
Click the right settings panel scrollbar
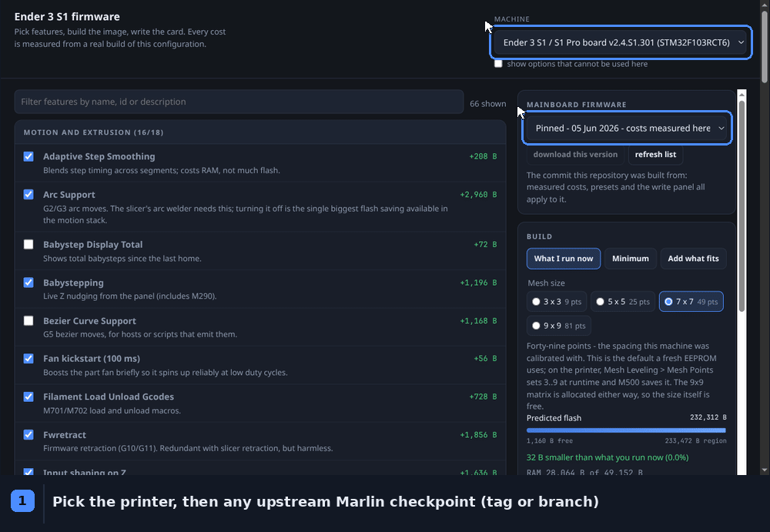tap(742, 206)
